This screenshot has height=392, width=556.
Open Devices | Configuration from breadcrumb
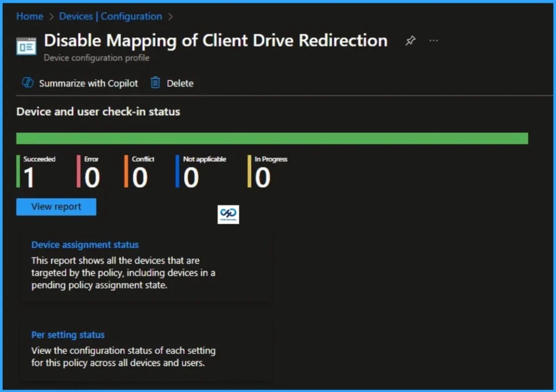(x=110, y=16)
